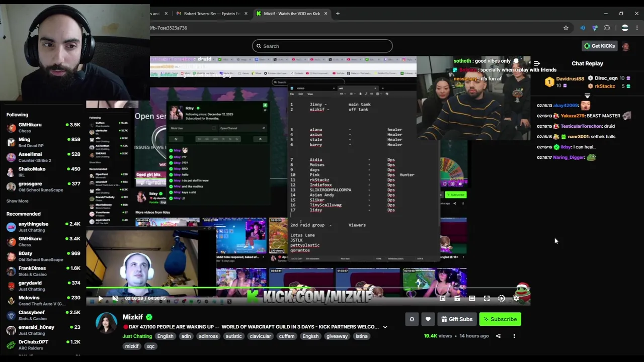Click the blue sound-wave extension icon
Image resolution: width=644 pixels, height=362 pixels.
click(583, 28)
